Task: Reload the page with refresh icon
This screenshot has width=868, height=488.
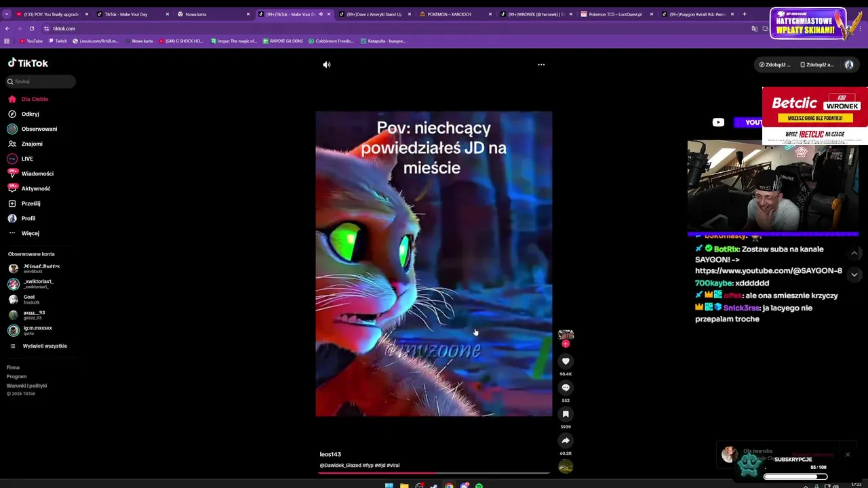Action: click(31, 28)
